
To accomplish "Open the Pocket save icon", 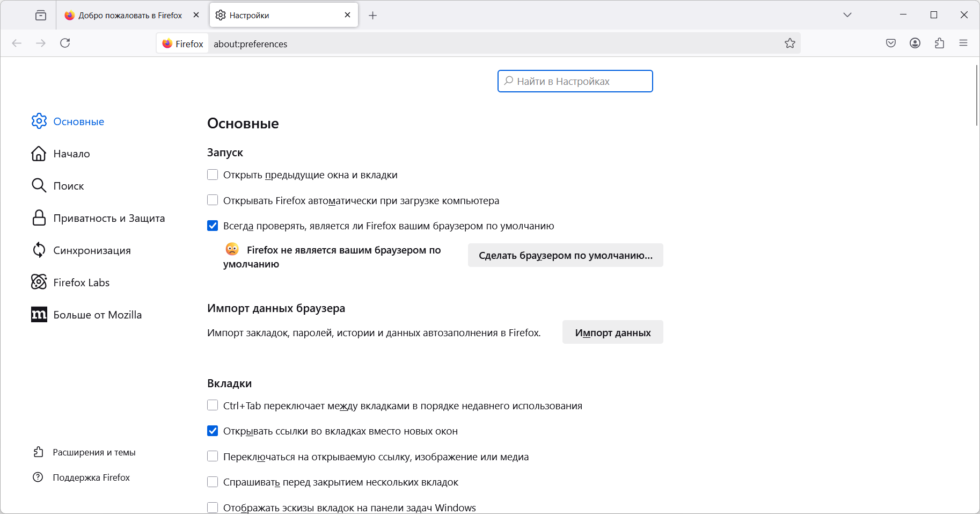I will coord(891,43).
